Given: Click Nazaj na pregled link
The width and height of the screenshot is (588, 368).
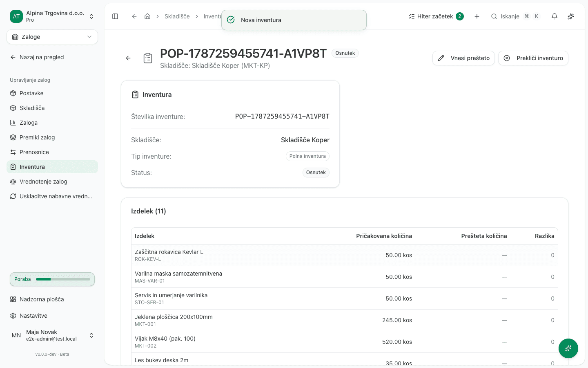Looking at the screenshot, I should click(37, 57).
